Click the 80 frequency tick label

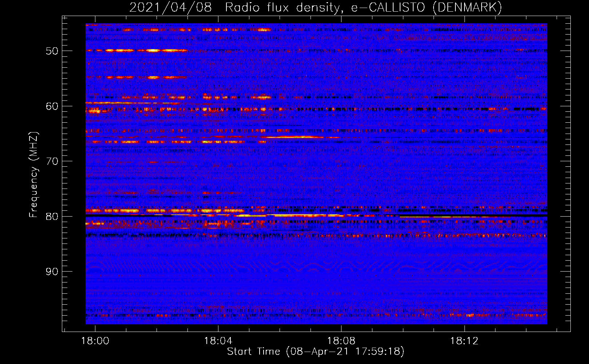point(52,216)
